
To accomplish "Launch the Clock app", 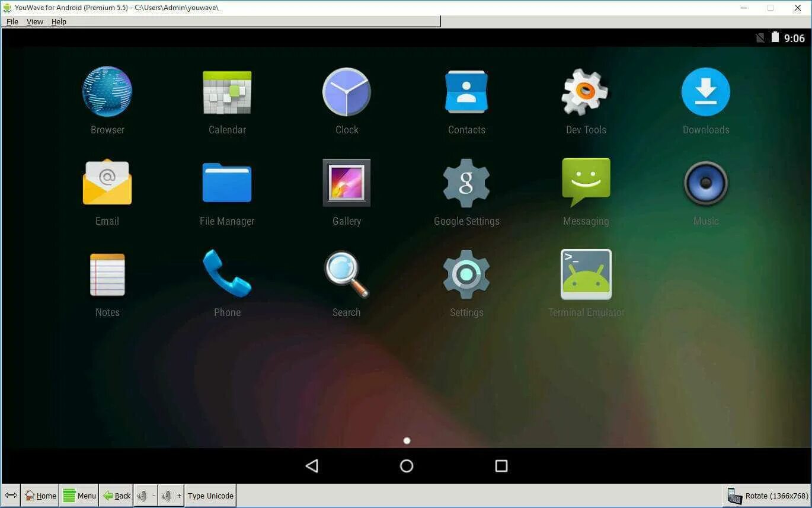I will 347,92.
